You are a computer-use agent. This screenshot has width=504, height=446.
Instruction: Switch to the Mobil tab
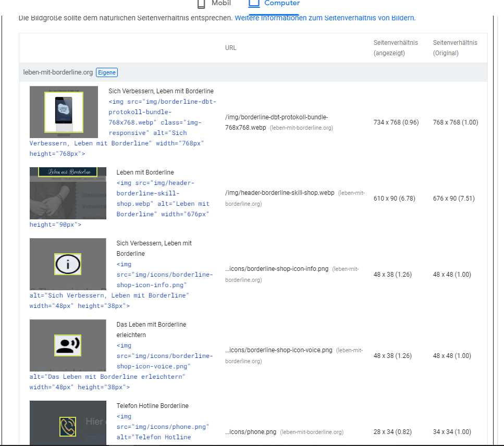coord(221,4)
